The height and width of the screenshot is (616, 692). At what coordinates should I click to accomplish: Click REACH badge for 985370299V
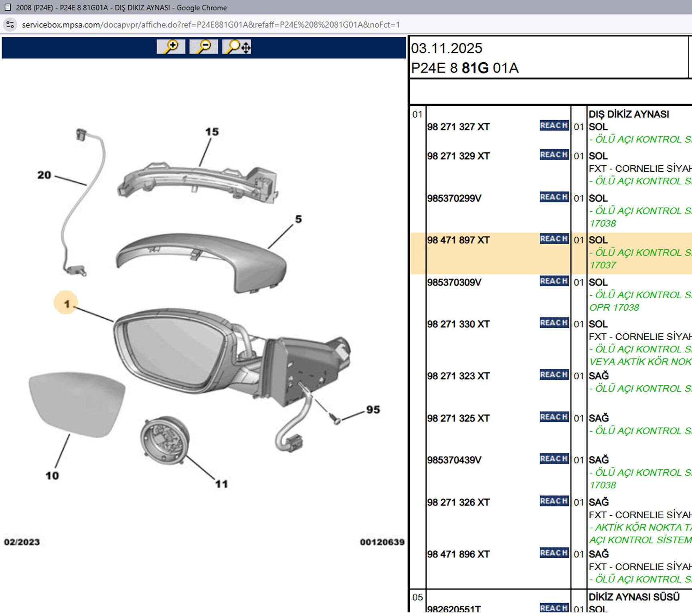pos(554,197)
